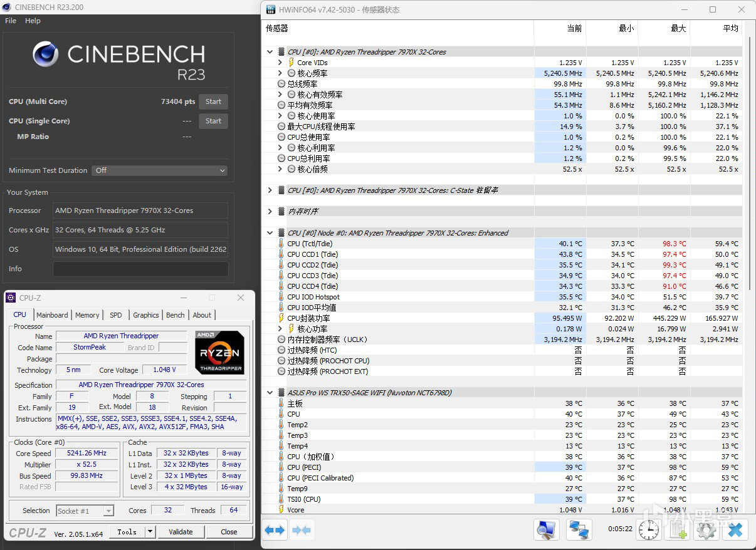756x550 pixels.
Task: Reset sensor values with clock icon
Action: point(649,531)
